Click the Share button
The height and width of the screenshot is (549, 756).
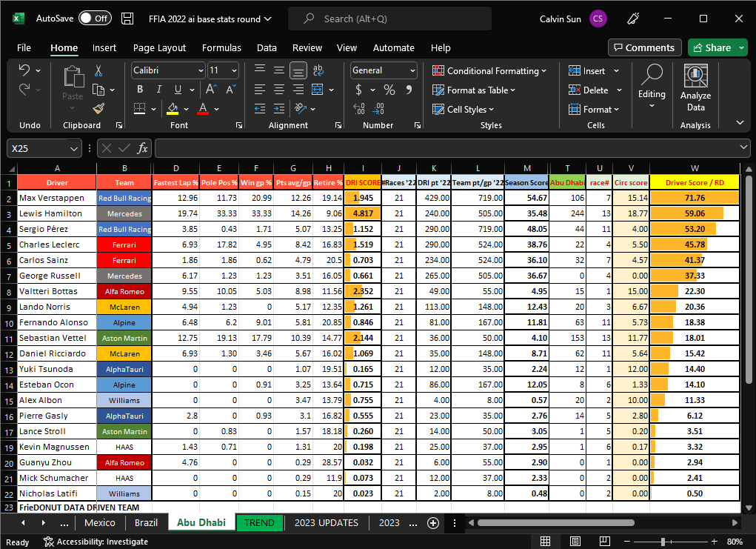pos(712,47)
